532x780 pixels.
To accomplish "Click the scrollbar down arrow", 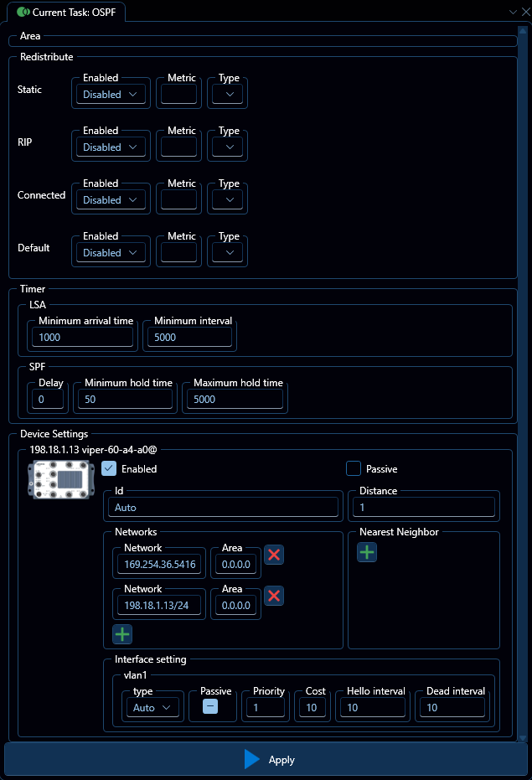I will (523, 738).
